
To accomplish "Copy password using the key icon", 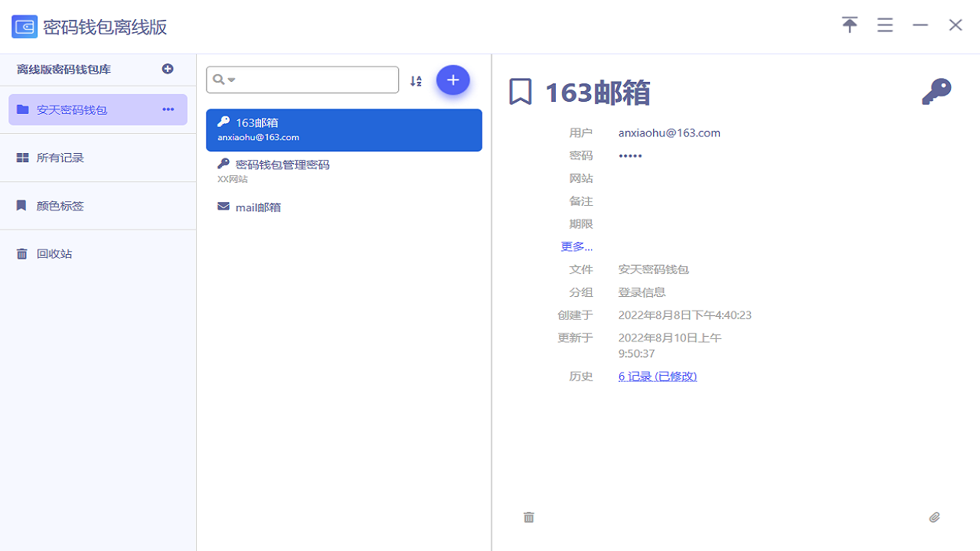I will (x=936, y=90).
